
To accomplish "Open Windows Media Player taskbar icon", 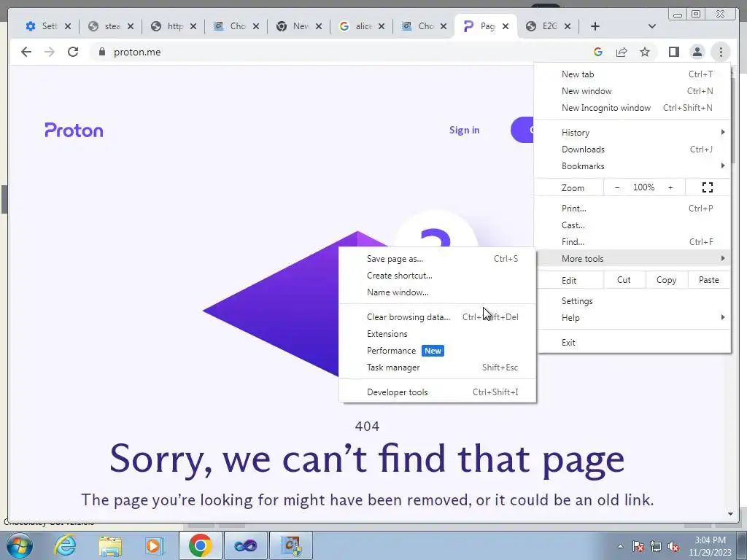I will 155,545.
